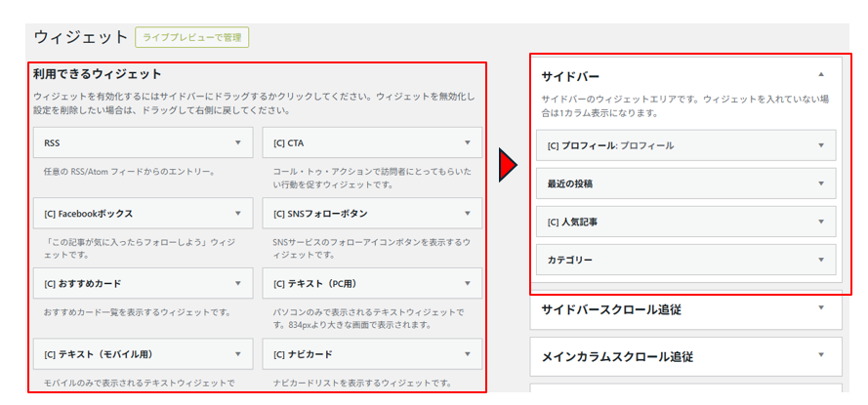Screen dimensions: 868x405
Task: Expand [C] テキスト（PC用） widget arrow
Action: click(468, 283)
